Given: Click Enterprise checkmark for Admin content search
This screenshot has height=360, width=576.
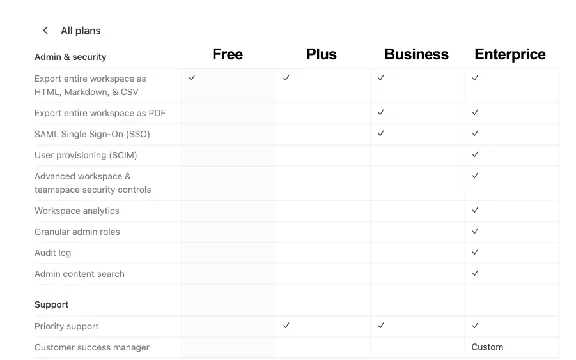Looking at the screenshot, I should click(x=475, y=273).
